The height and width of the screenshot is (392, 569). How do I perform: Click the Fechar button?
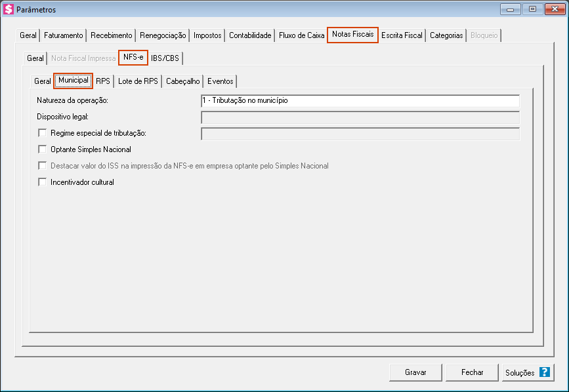pyautogui.click(x=472, y=372)
